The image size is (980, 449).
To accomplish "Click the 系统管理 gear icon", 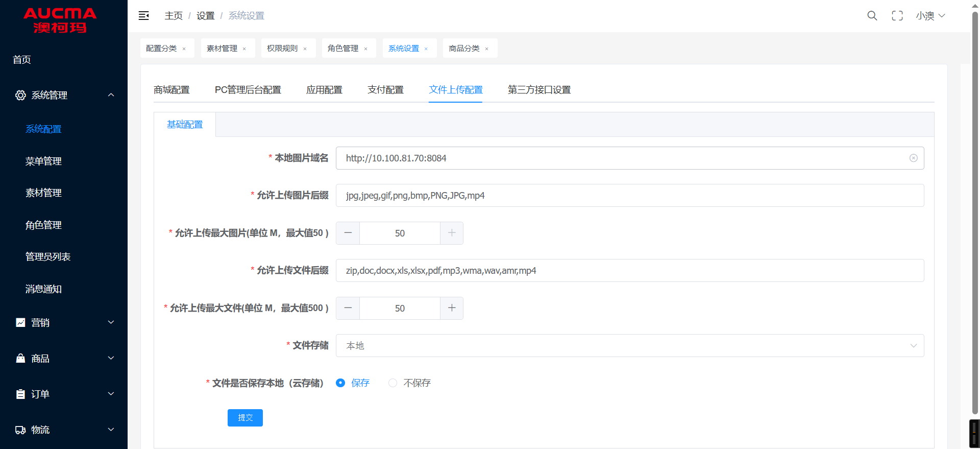I will [x=20, y=95].
